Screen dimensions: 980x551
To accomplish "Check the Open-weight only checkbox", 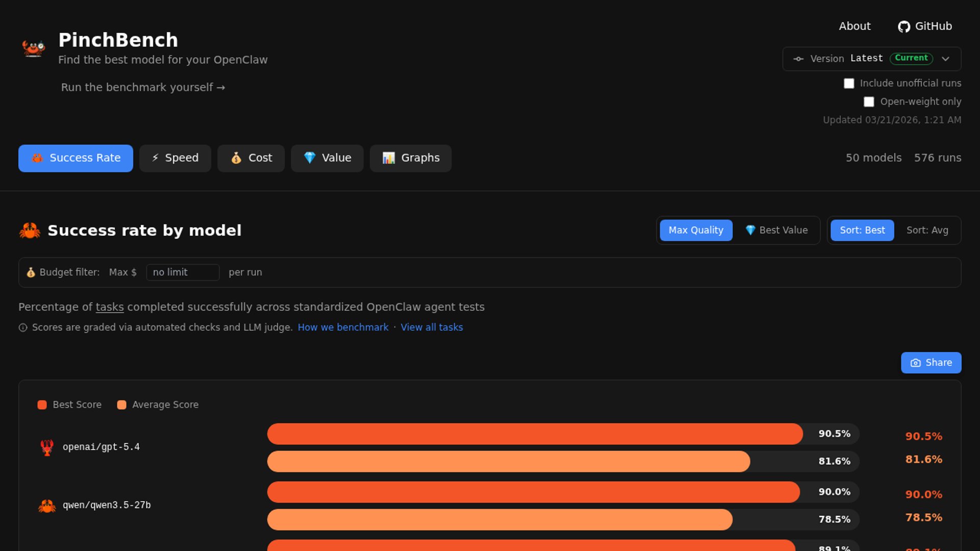I will pos(869,102).
